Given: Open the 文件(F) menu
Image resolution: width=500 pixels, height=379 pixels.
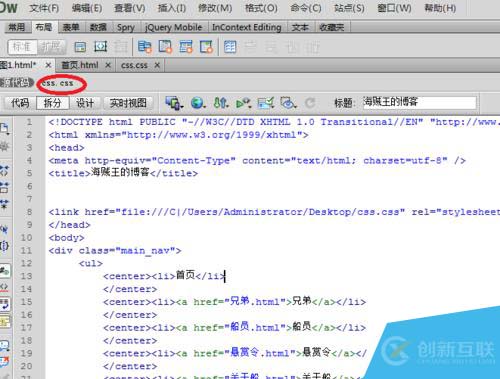Looking at the screenshot, I should [44, 8].
